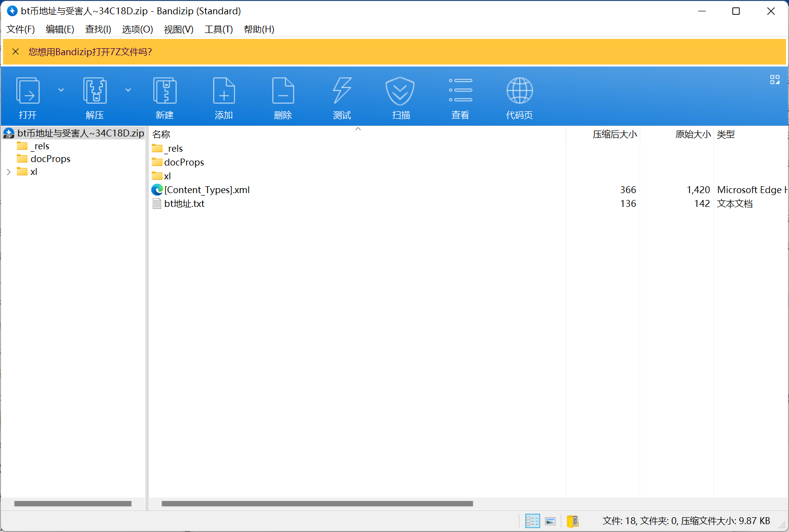Switch to thumbnail view icon in status bar
The image size is (789, 532).
tap(550, 521)
